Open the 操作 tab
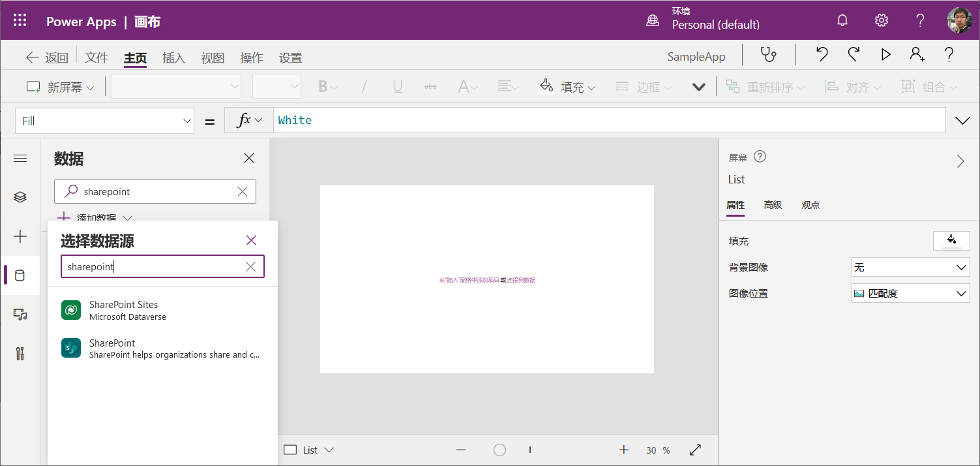Screen dimensions: 980x466 pos(252,58)
